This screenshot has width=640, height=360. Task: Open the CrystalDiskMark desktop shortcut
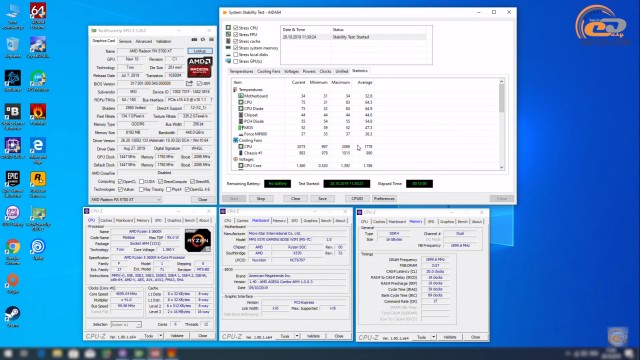[x=38, y=46]
